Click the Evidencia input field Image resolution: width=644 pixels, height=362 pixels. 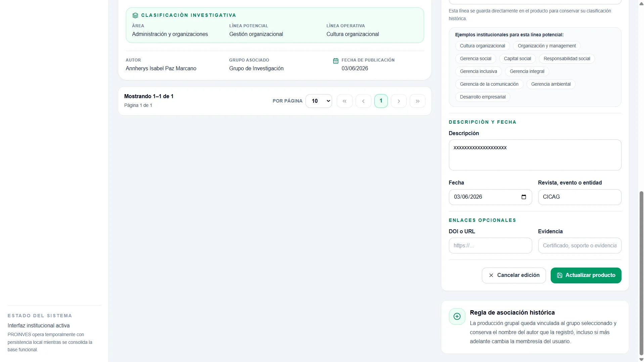pyautogui.click(x=580, y=246)
